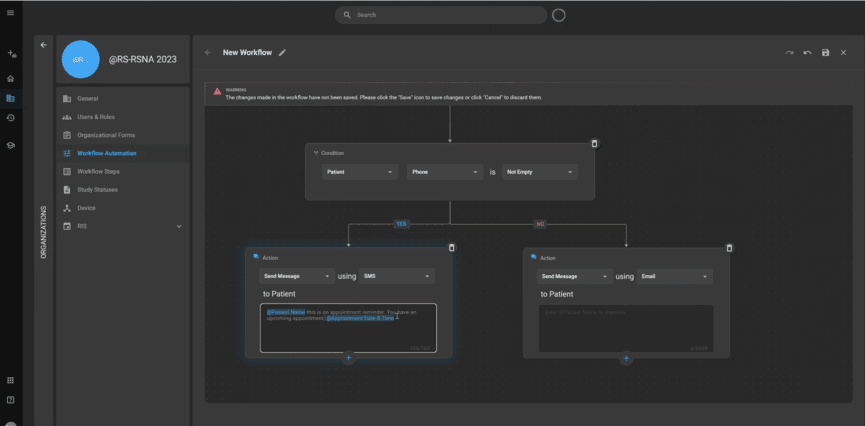This screenshot has width=865, height=426.
Task: Add a step below the SMS action with the plus button
Action: pyautogui.click(x=348, y=358)
